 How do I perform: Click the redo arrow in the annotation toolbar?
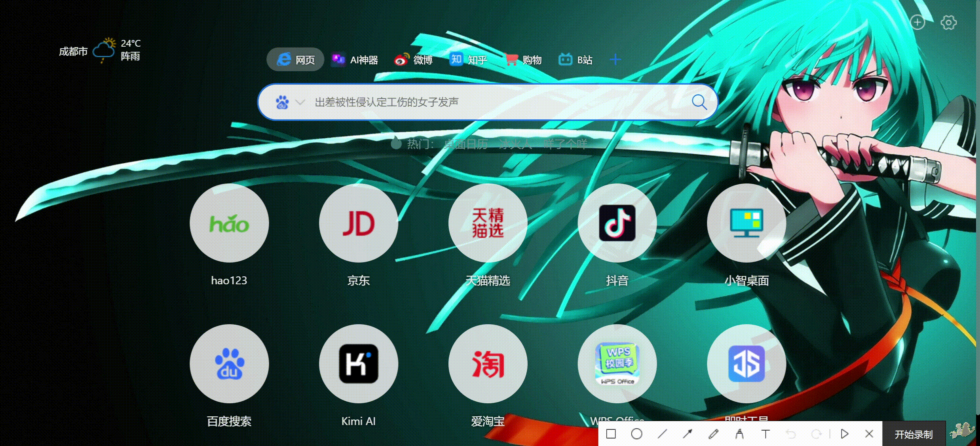(816, 434)
